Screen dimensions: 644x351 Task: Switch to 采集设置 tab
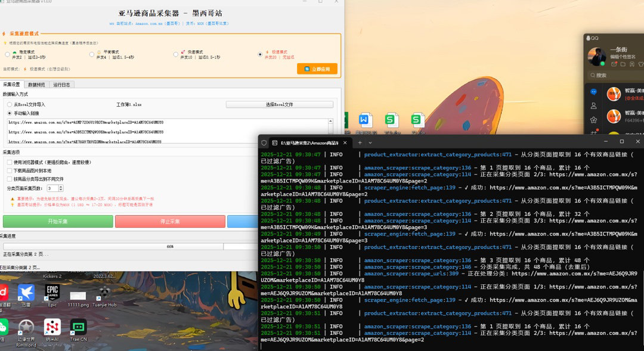tap(11, 85)
